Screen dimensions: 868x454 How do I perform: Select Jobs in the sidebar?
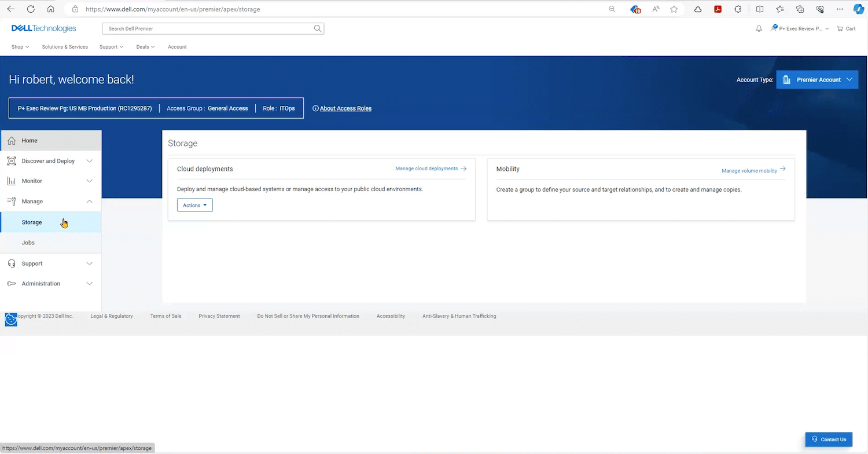click(51, 243)
